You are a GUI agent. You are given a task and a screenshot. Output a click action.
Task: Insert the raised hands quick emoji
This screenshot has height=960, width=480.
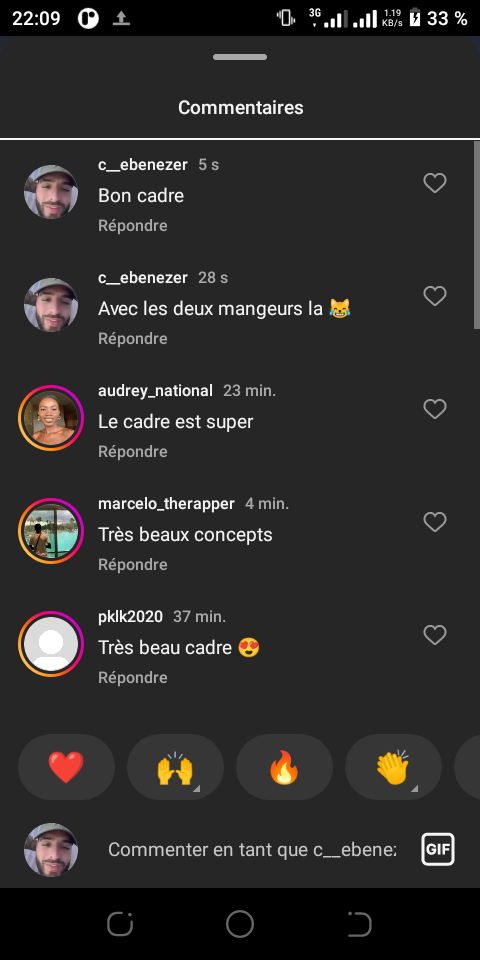[175, 767]
